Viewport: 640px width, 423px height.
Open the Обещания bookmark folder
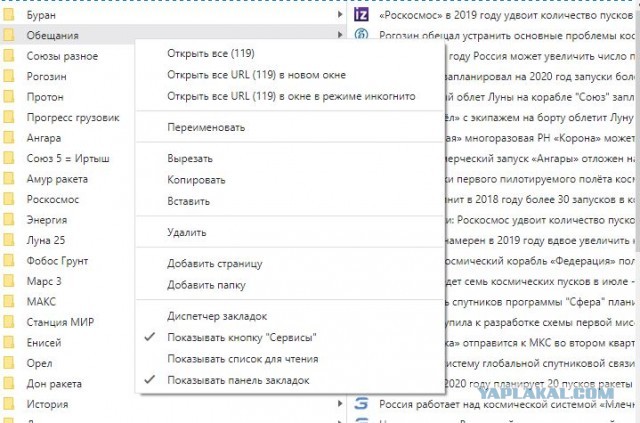52,36
